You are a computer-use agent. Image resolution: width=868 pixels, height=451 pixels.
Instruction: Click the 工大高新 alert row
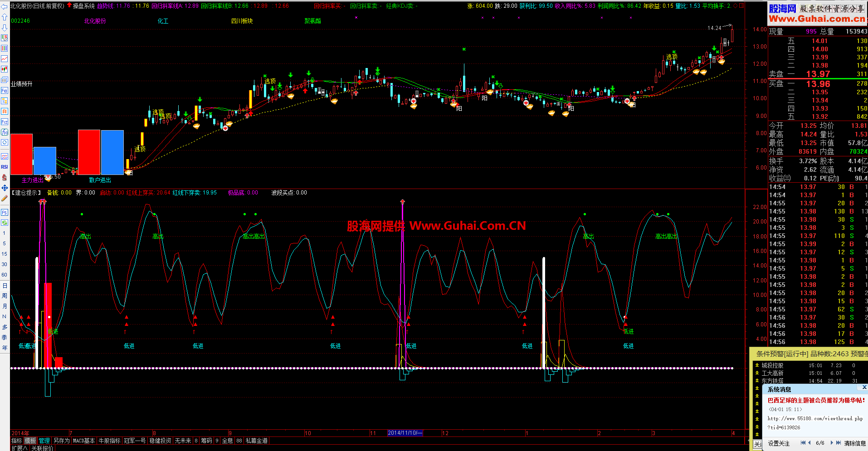(809, 373)
